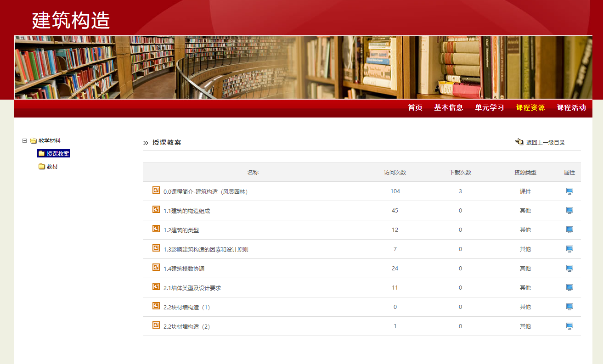Image resolution: width=603 pixels, height=364 pixels.
Task: Click the folder icon for 教材
Action: (42, 167)
